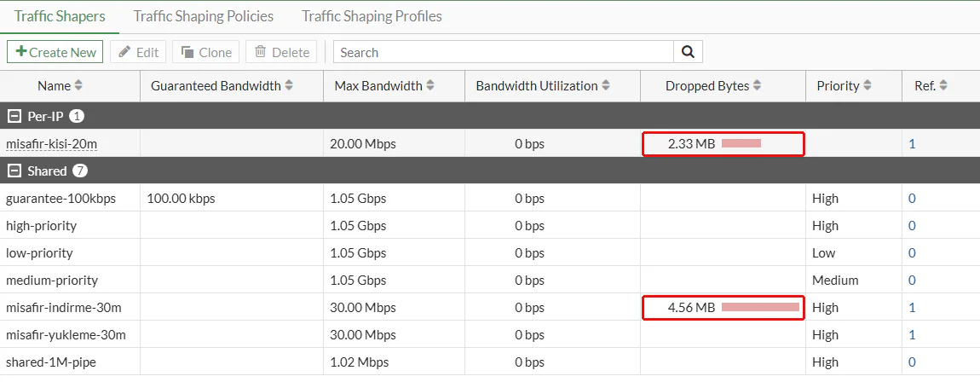Viewport: 980px width, 382px height.
Task: Click the Edit button
Action: [x=138, y=53]
